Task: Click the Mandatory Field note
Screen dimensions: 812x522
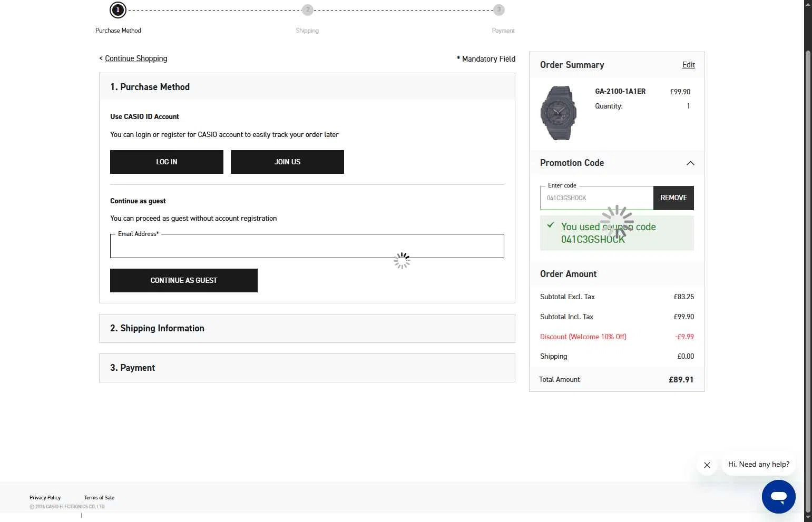Action: (486, 59)
